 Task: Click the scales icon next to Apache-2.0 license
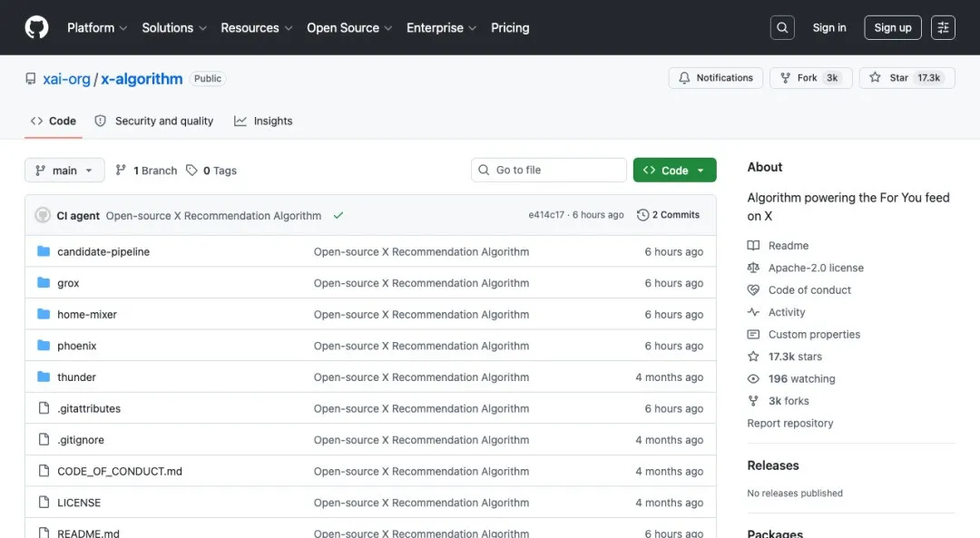(x=753, y=268)
